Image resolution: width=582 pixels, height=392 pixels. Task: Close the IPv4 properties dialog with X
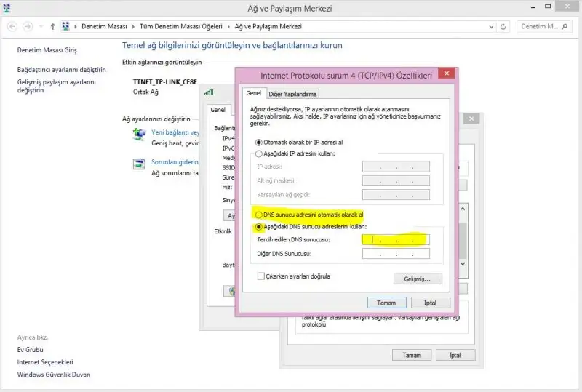[447, 74]
